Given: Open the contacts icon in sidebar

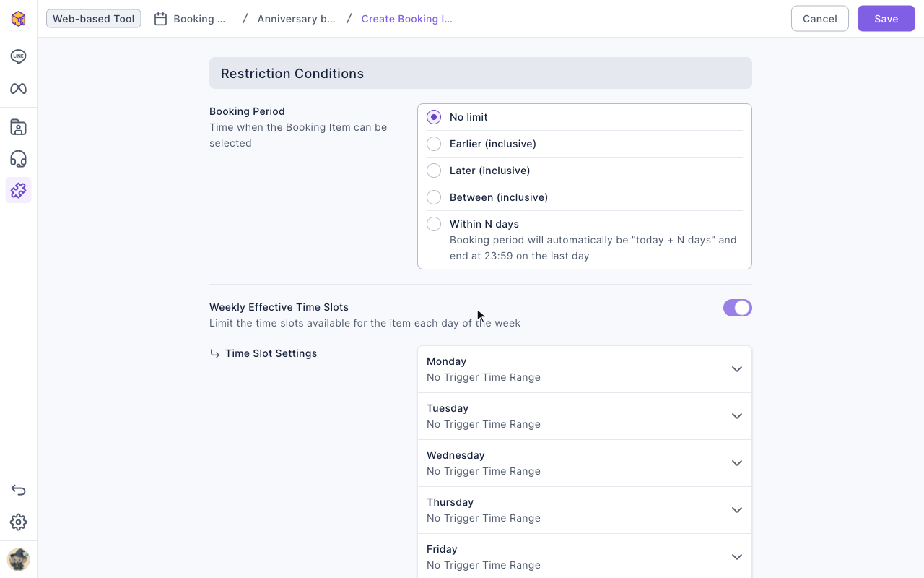Looking at the screenshot, I should click(x=18, y=128).
